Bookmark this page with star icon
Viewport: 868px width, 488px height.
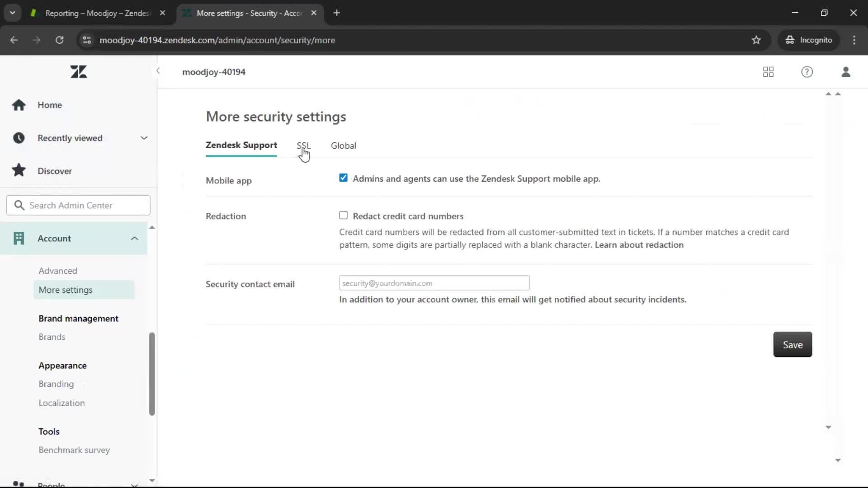[756, 40]
